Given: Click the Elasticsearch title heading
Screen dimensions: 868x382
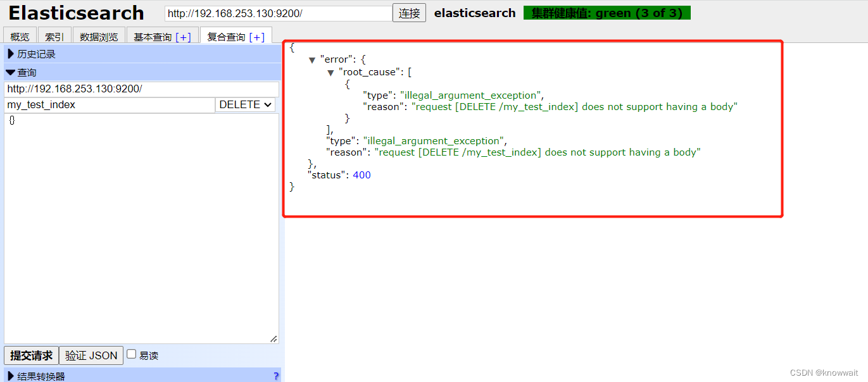Looking at the screenshot, I should 76,13.
